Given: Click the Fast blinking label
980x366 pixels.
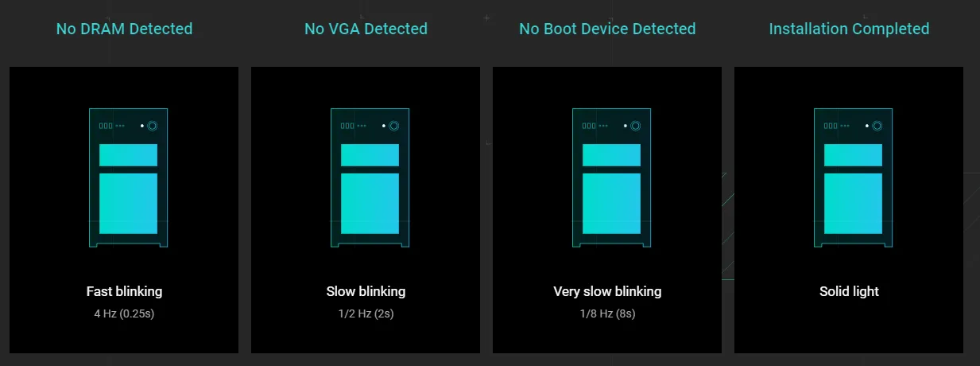Looking at the screenshot, I should tap(124, 291).
